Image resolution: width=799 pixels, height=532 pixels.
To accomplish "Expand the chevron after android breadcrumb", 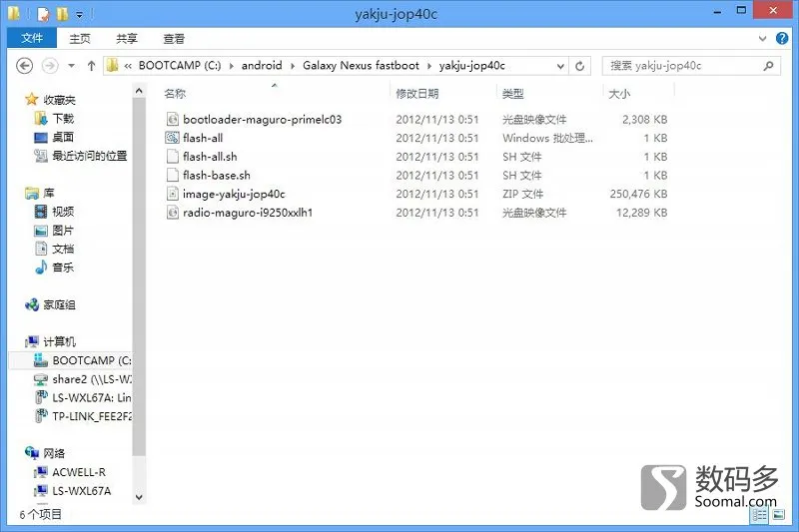I will pos(293,66).
